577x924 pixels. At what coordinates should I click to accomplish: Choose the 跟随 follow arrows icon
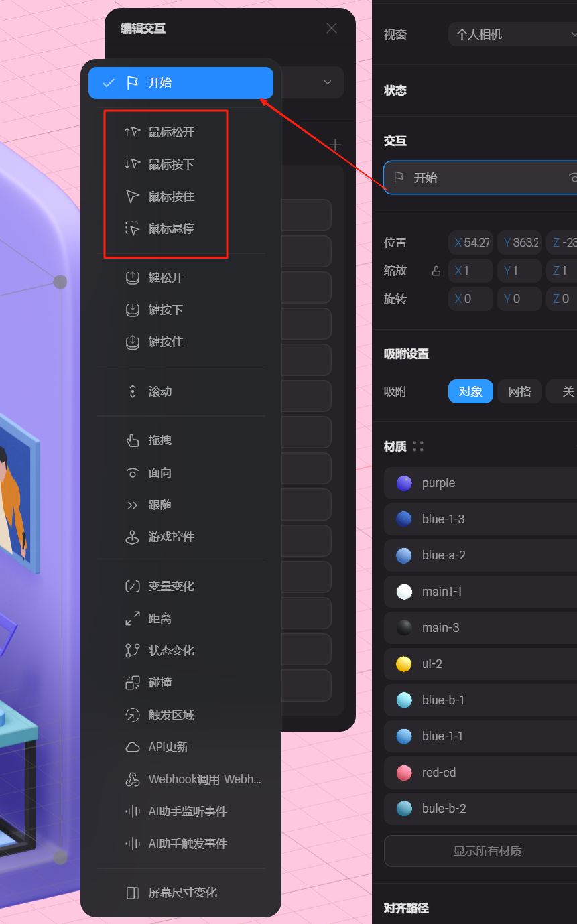pyautogui.click(x=133, y=505)
